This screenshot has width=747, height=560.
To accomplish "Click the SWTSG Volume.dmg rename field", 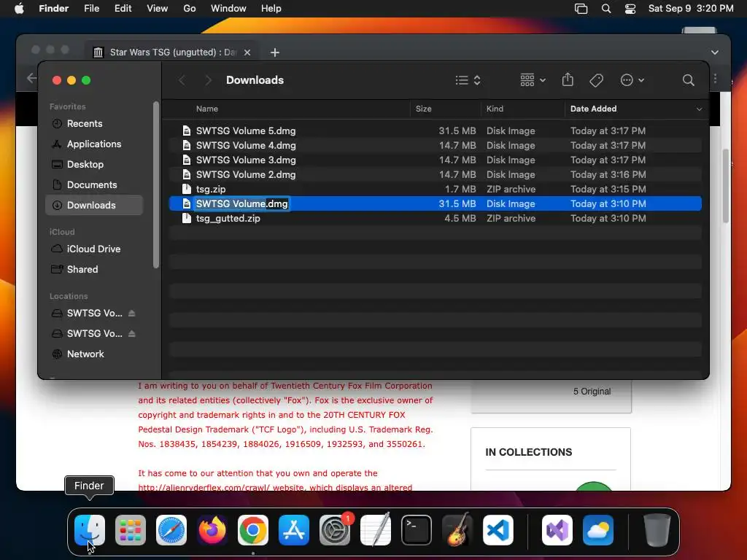I will (x=242, y=204).
